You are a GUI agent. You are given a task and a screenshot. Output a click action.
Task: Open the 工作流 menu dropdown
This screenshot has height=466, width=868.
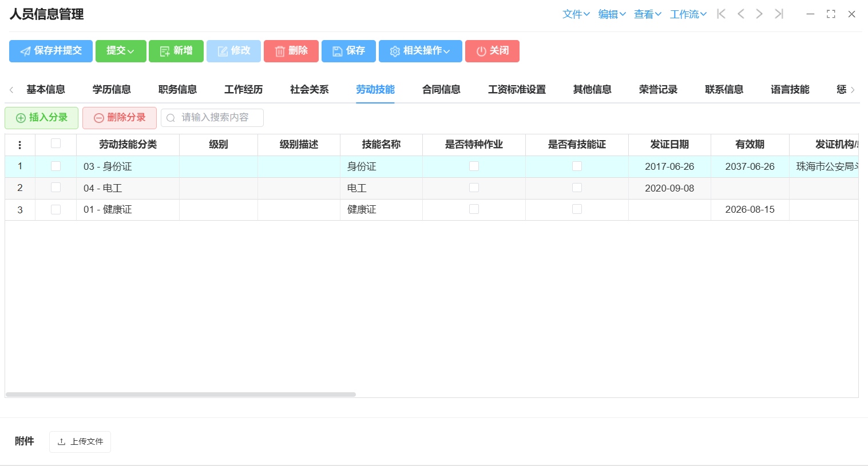[x=688, y=14]
